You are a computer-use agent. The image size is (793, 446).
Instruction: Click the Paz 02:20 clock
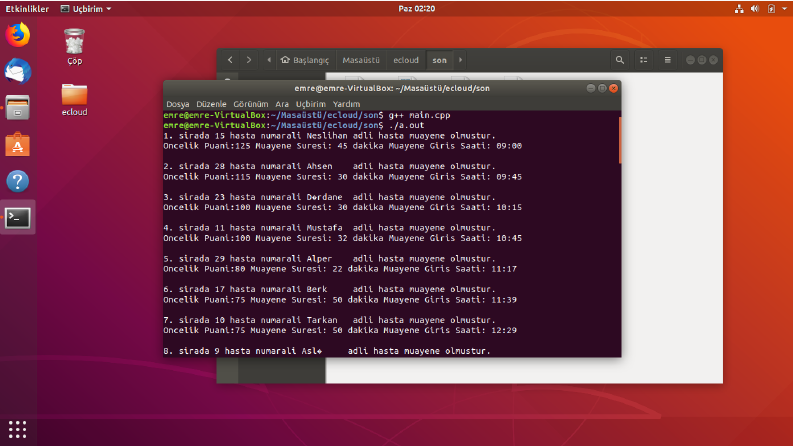point(417,9)
